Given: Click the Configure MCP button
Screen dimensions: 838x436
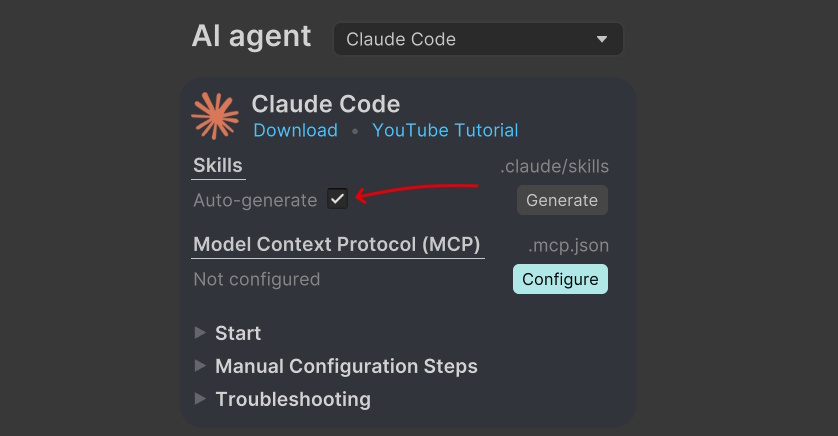Looking at the screenshot, I should [x=560, y=279].
